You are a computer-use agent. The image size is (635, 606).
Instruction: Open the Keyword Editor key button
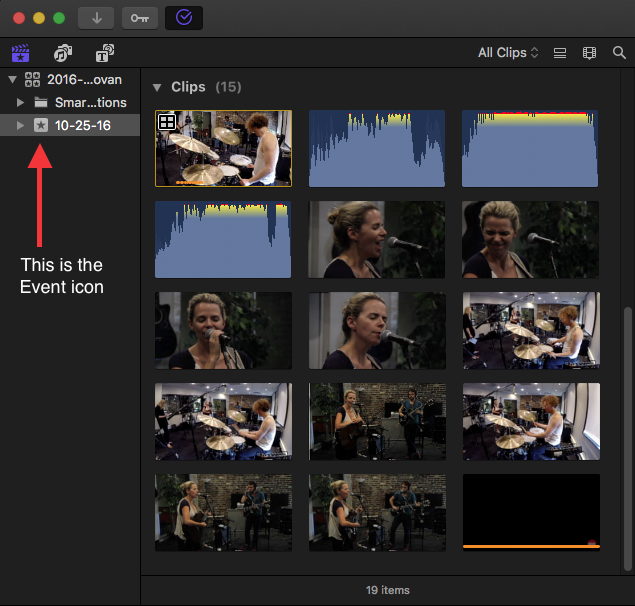click(x=139, y=18)
